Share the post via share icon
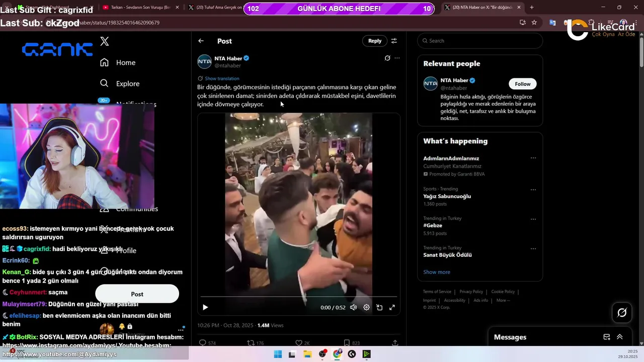Screen dimensions: 644x362 pyautogui.click(x=395, y=343)
